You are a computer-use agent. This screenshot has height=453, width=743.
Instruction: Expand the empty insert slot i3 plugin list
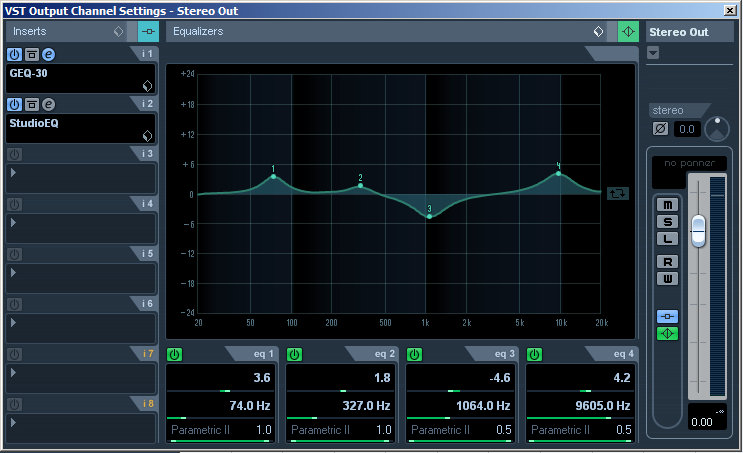point(13,172)
